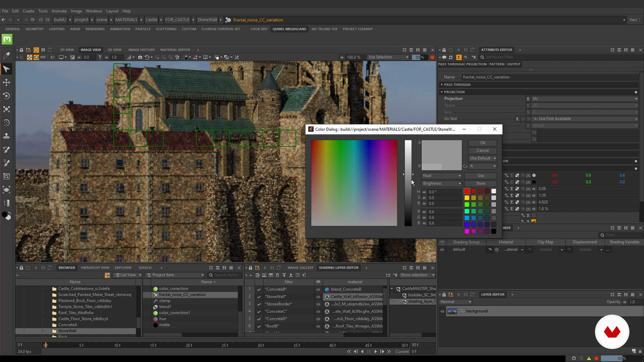Screen dimensions: 644x362
Task: Add a new rule with plus icon in Shading Layer Editor
Action: [251, 275]
